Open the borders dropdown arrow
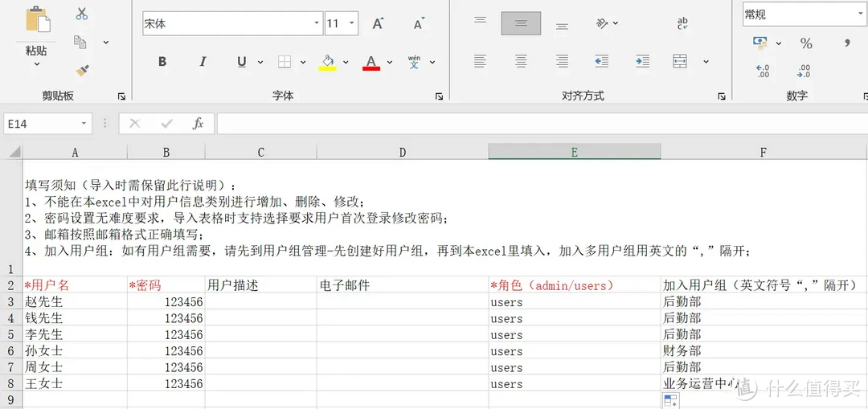 (303, 62)
